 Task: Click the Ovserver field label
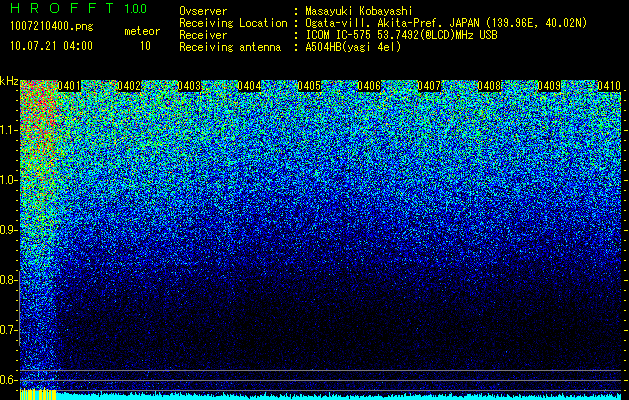pyautogui.click(x=203, y=11)
